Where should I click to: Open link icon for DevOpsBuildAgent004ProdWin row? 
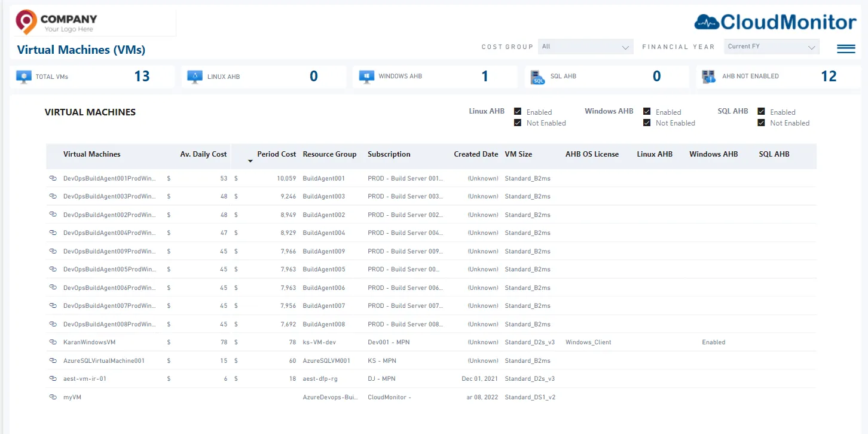[53, 233]
